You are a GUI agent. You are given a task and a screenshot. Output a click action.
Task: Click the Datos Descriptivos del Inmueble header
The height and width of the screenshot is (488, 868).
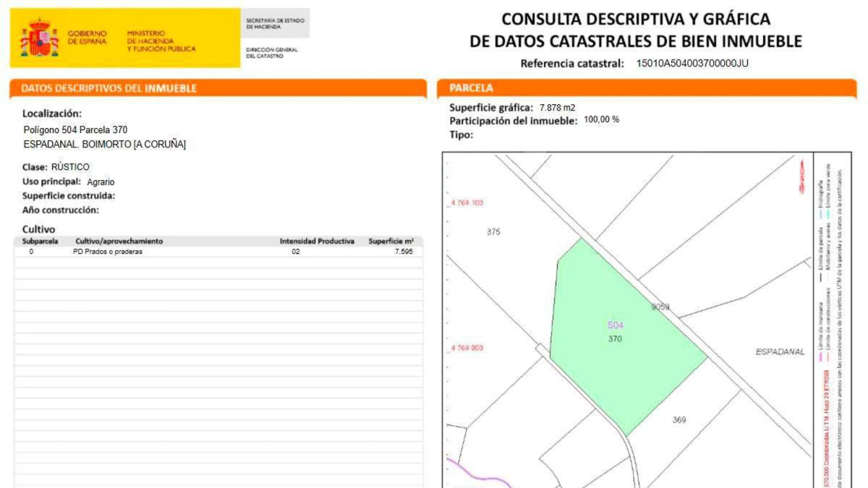click(109, 88)
